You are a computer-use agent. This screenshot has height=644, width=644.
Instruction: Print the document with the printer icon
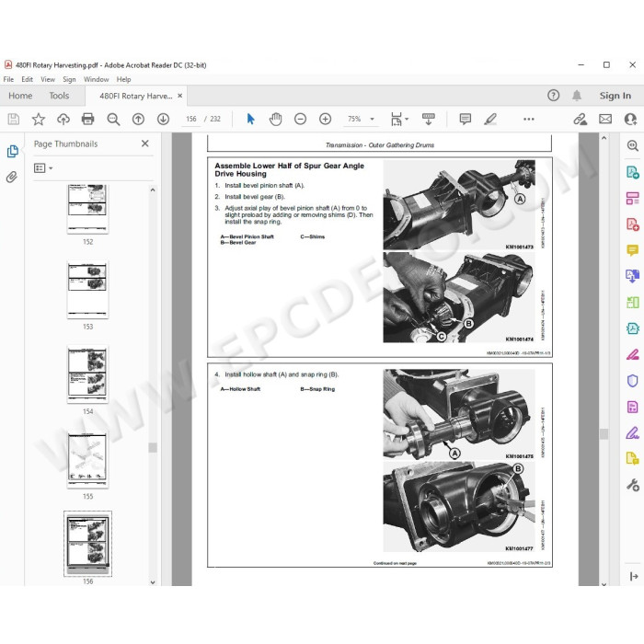pyautogui.click(x=88, y=119)
